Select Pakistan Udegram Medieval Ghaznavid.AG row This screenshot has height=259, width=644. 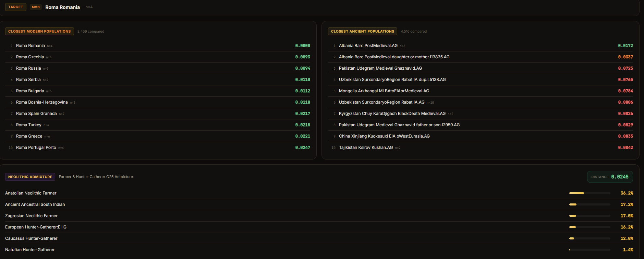[x=481, y=68]
